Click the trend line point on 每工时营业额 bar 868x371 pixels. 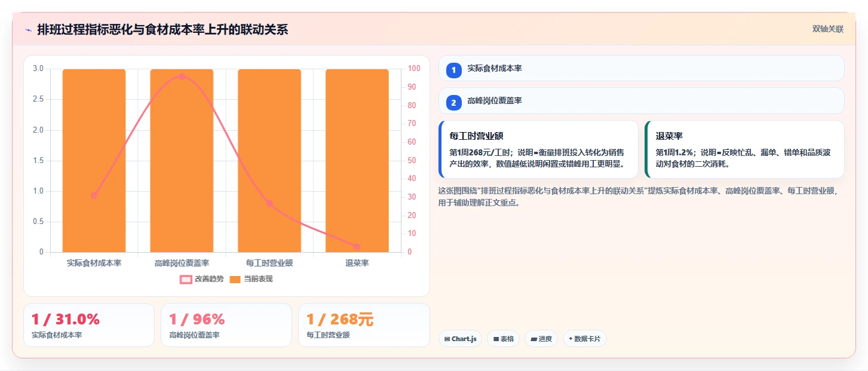269,203
